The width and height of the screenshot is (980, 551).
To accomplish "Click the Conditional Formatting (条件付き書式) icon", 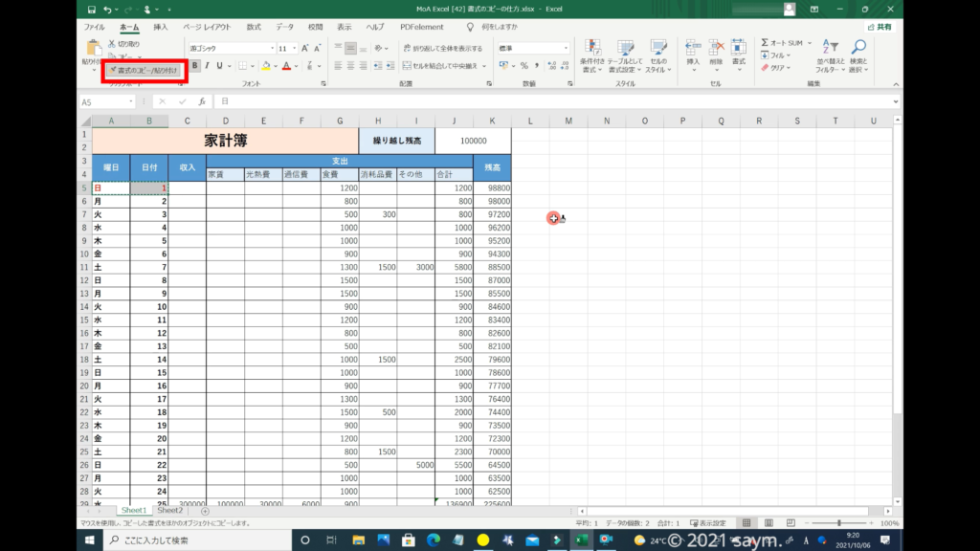I will point(592,50).
